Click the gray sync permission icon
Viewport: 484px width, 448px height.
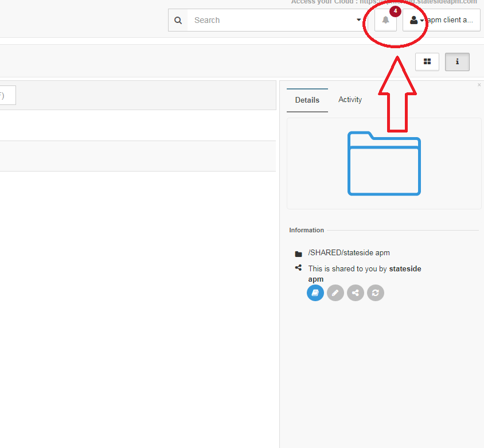(x=376, y=293)
